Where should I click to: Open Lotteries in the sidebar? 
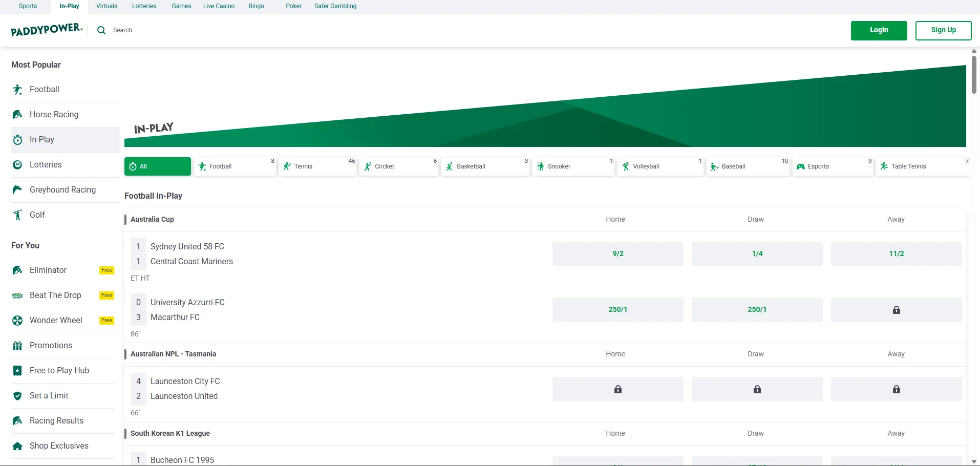click(66, 165)
